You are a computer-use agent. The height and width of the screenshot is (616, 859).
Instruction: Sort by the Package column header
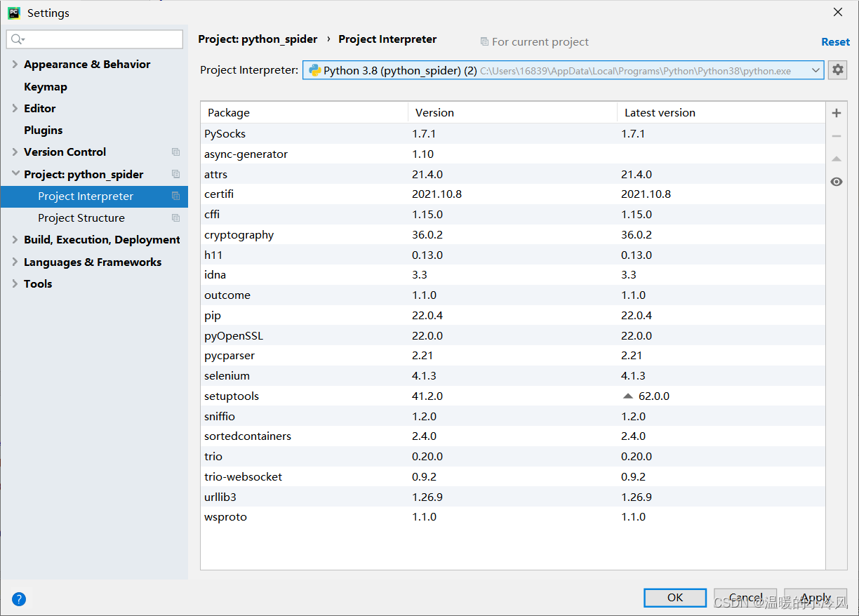(304, 113)
